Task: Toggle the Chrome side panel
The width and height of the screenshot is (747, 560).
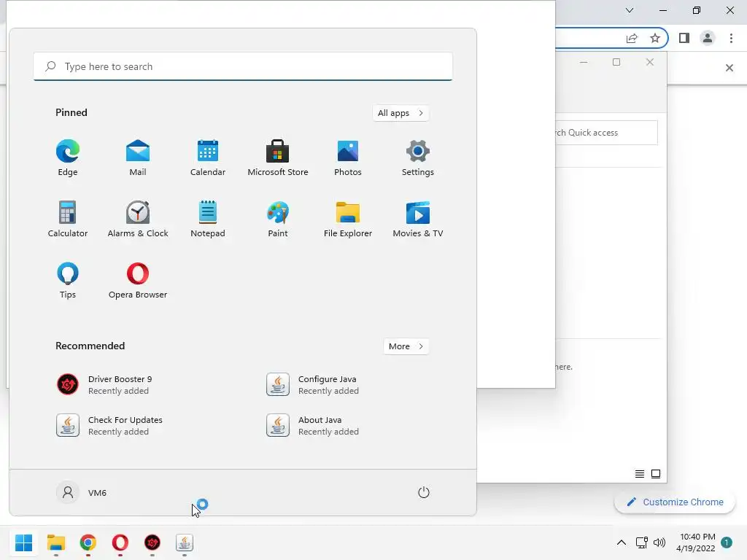Action: [684, 38]
